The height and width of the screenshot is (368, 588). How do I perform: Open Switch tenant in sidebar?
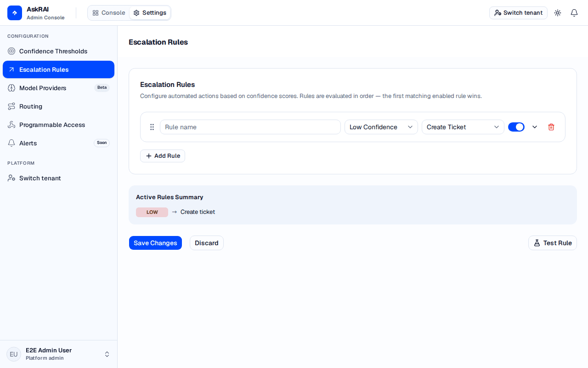(x=58, y=178)
